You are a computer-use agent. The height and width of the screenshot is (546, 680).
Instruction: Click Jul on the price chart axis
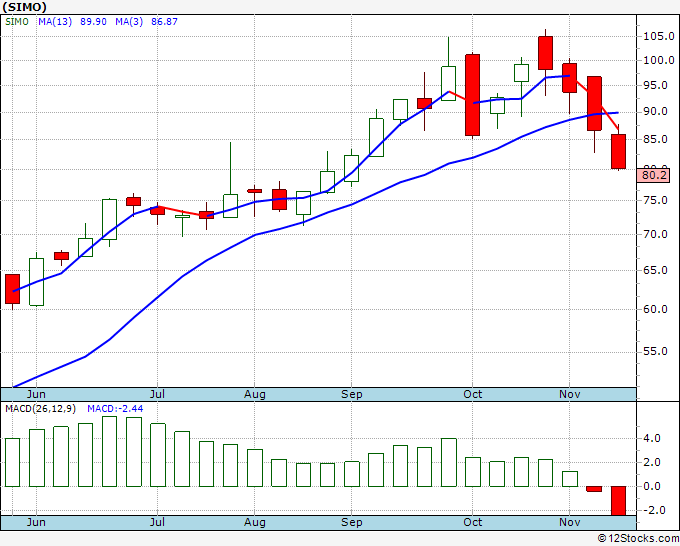[x=157, y=394]
